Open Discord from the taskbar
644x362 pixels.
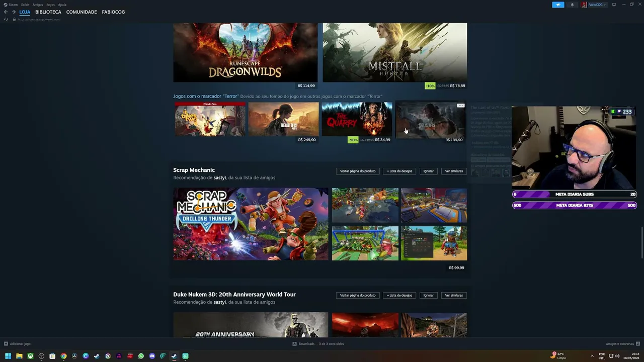pos(152,356)
